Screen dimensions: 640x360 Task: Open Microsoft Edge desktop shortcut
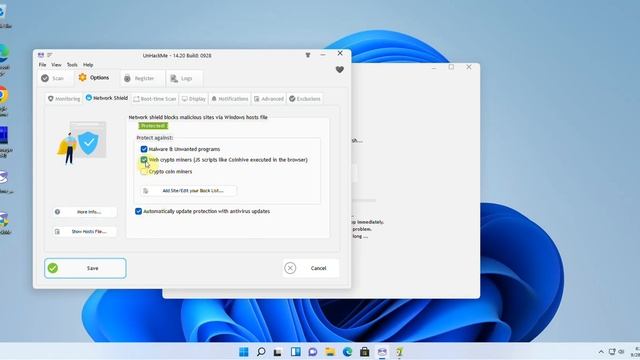4,54
